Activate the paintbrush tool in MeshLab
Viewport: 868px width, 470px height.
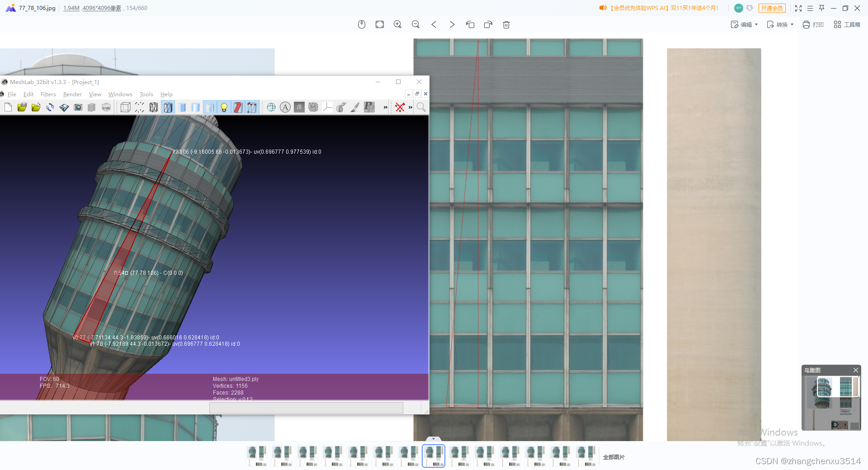coord(355,107)
